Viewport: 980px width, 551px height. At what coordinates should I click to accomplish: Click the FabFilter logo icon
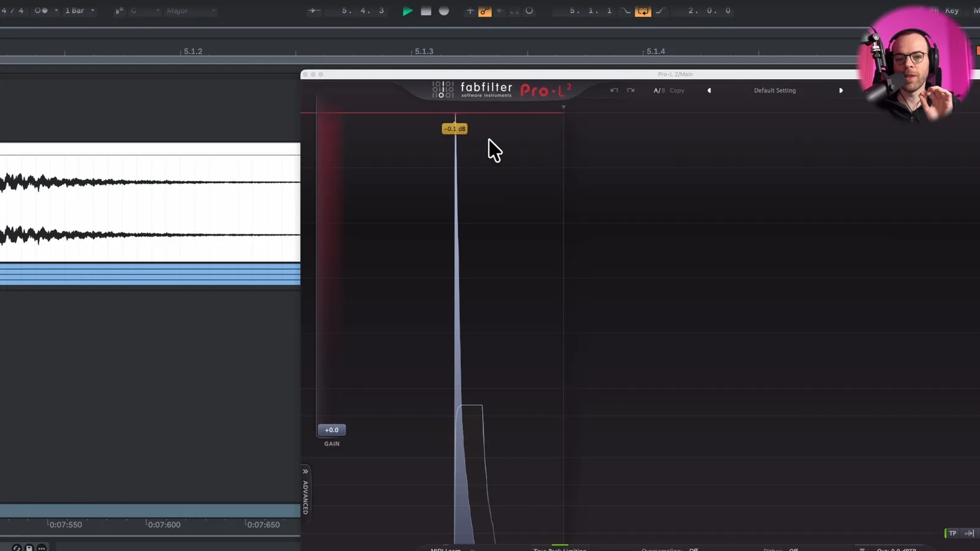(x=443, y=90)
